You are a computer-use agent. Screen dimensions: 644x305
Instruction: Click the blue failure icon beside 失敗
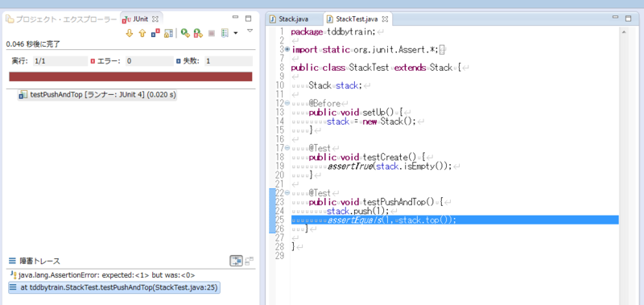pyautogui.click(x=178, y=61)
